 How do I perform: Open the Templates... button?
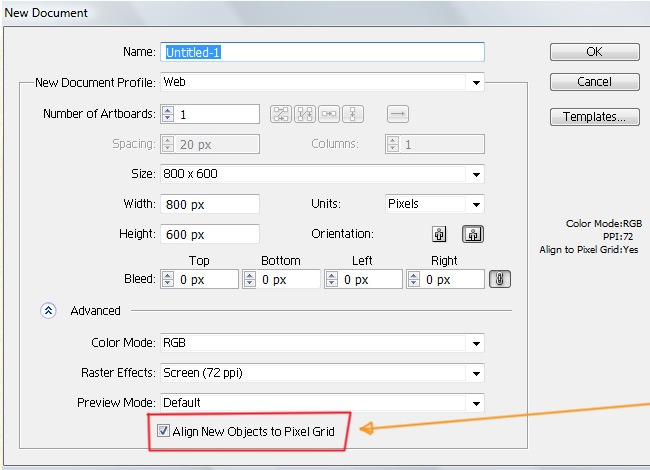[x=594, y=117]
